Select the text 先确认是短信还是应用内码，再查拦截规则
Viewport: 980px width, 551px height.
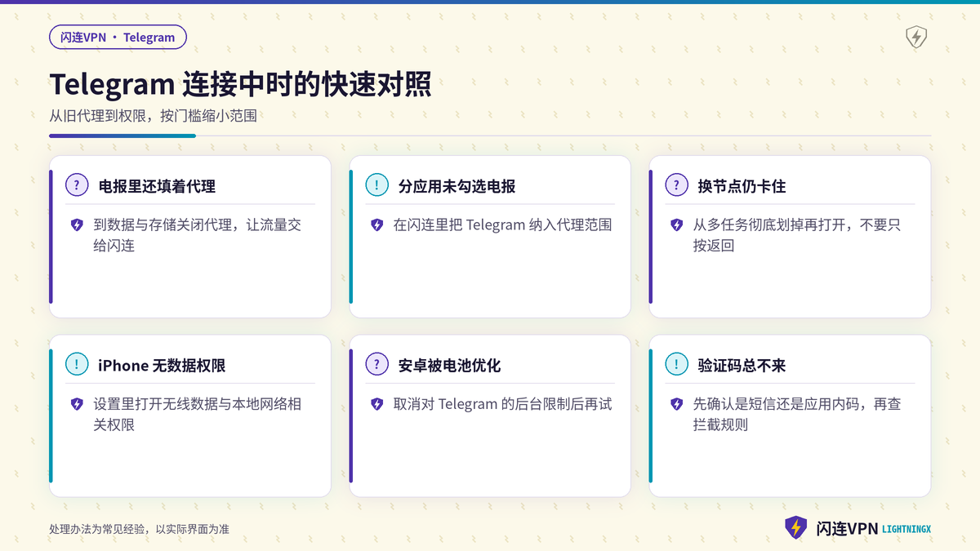796,415
